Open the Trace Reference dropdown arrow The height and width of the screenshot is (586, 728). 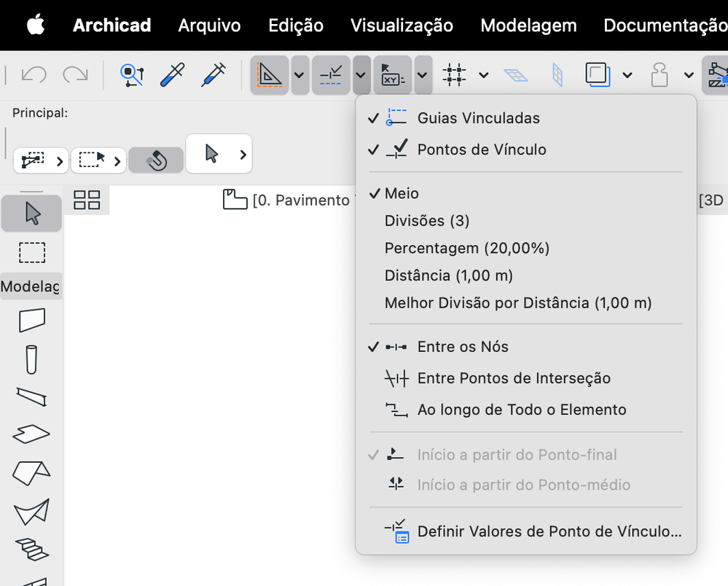627,75
